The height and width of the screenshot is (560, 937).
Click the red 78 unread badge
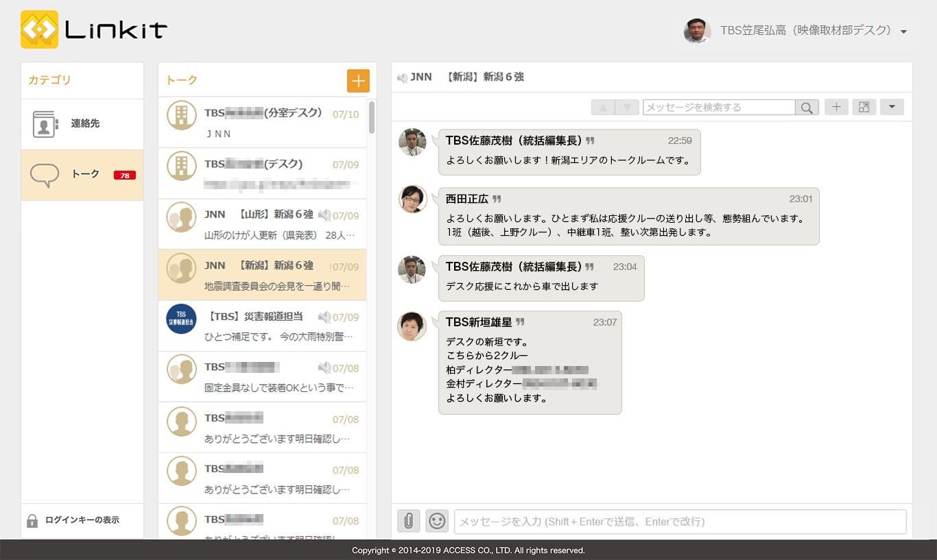[x=125, y=175]
